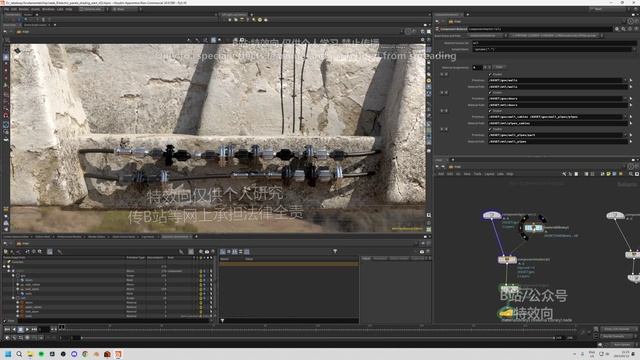
Task: Open the Render menu in main menu bar
Action: tap(24, 9)
